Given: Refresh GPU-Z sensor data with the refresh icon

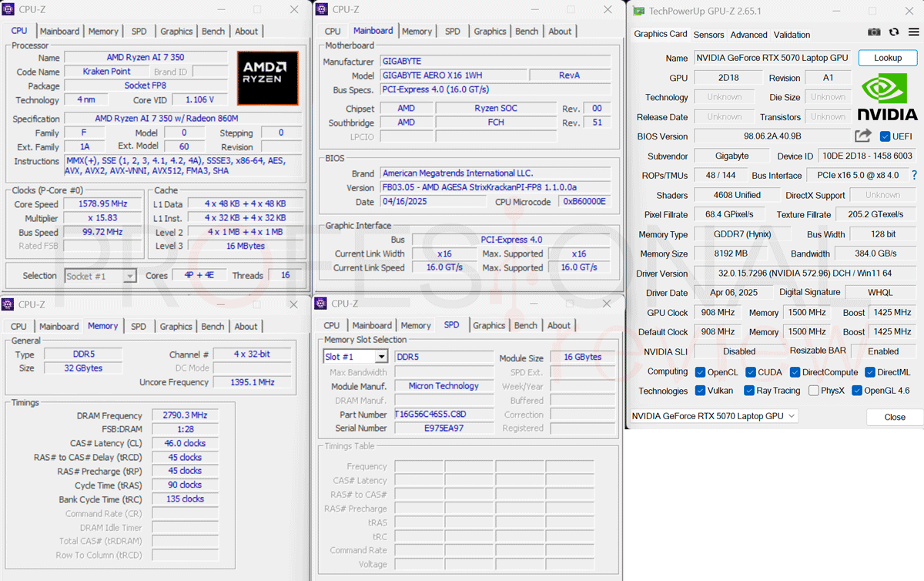Looking at the screenshot, I should pos(894,32).
